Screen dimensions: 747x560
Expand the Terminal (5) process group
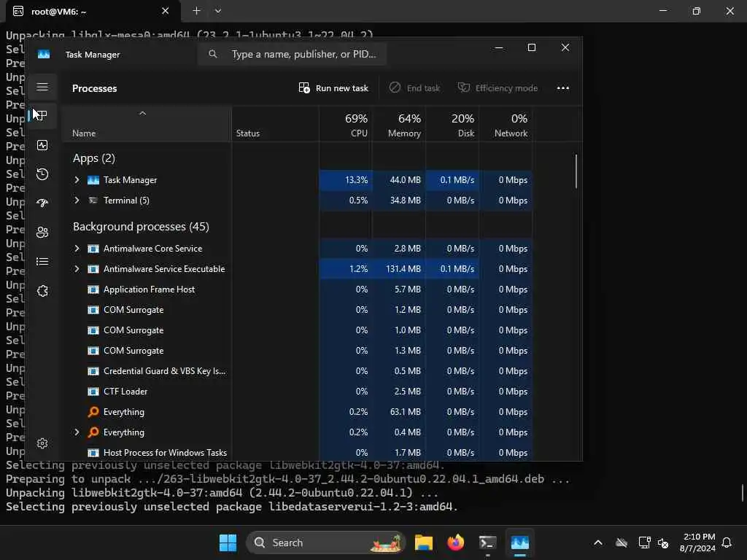pyautogui.click(x=77, y=201)
